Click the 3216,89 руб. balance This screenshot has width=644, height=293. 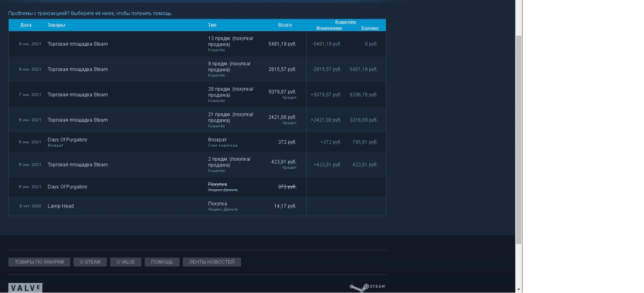363,120
